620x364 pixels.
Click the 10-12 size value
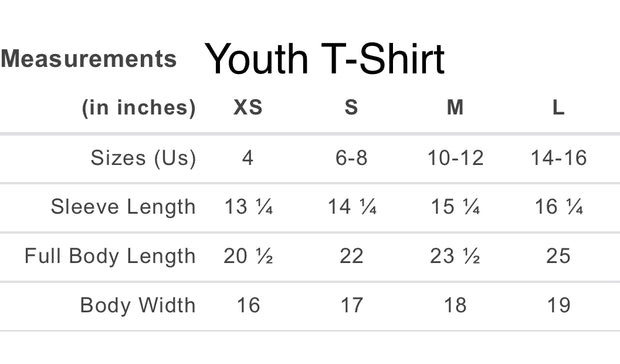pos(455,158)
